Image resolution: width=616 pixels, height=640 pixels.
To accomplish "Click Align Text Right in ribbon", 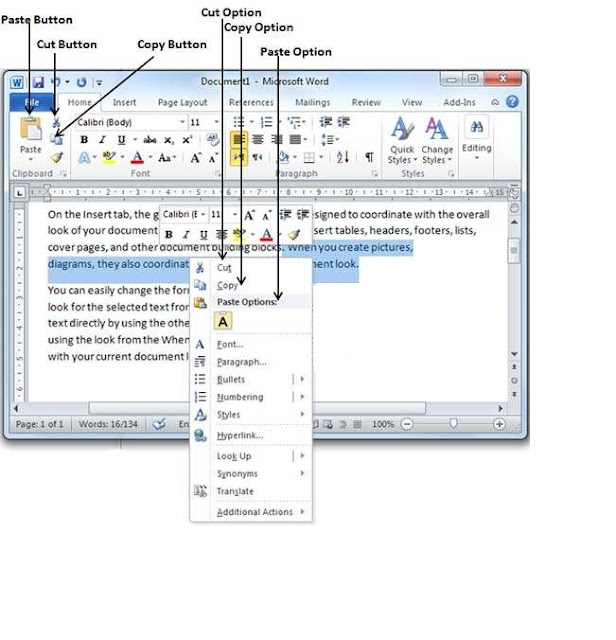I will click(277, 140).
